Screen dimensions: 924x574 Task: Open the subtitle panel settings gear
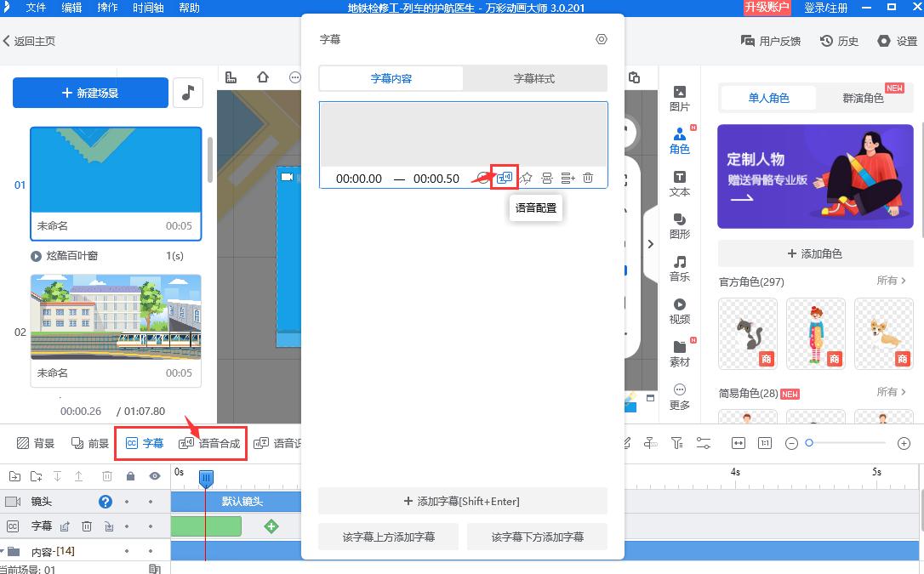[x=602, y=39]
